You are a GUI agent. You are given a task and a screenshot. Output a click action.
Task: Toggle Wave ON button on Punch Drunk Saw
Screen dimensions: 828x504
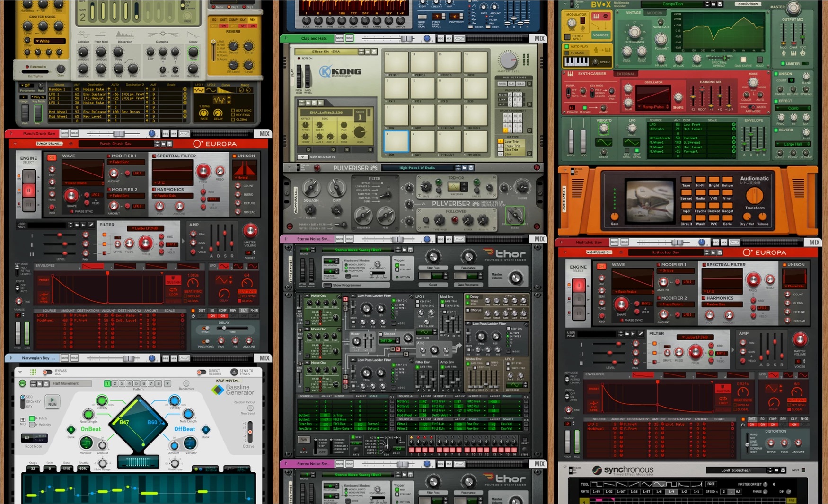point(52,158)
